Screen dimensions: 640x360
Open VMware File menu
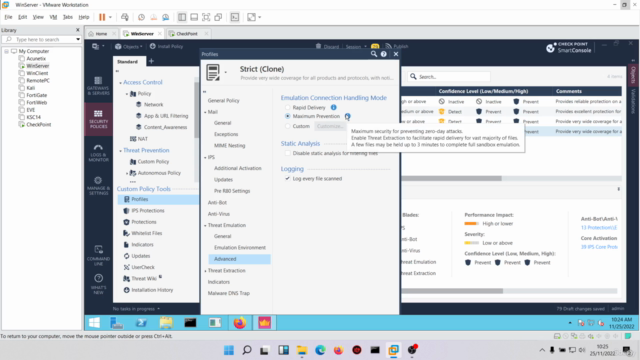(8, 17)
